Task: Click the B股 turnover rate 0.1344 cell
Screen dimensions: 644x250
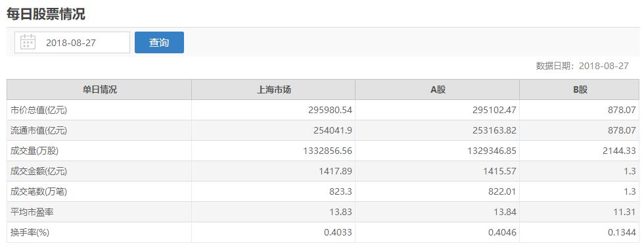Action: pos(580,233)
